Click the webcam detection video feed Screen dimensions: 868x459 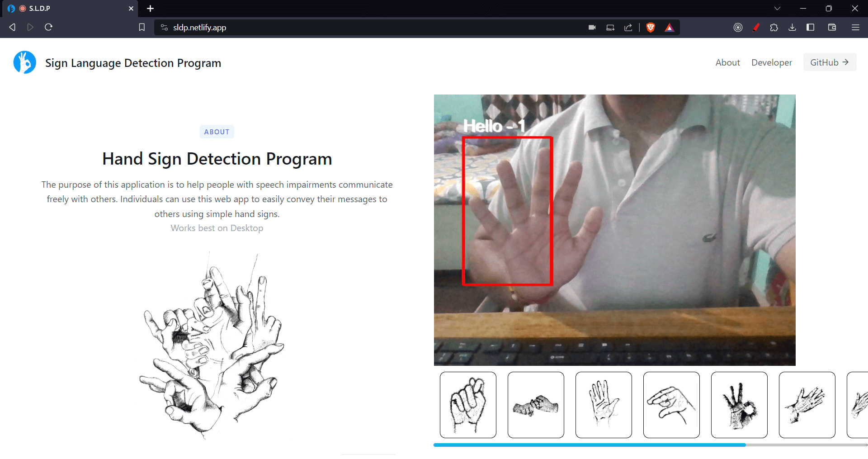615,230
